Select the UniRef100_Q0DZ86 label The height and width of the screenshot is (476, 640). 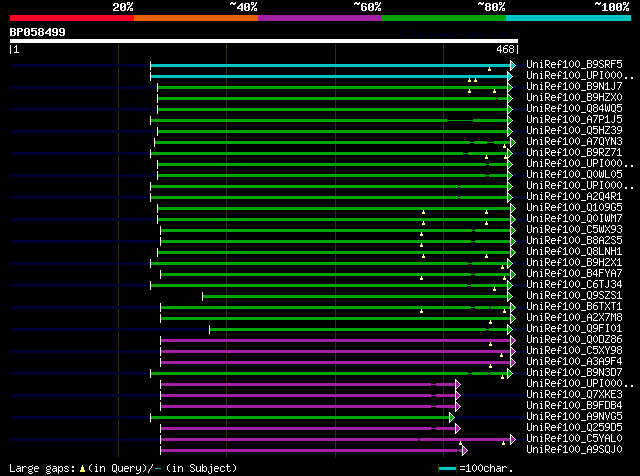click(x=574, y=340)
